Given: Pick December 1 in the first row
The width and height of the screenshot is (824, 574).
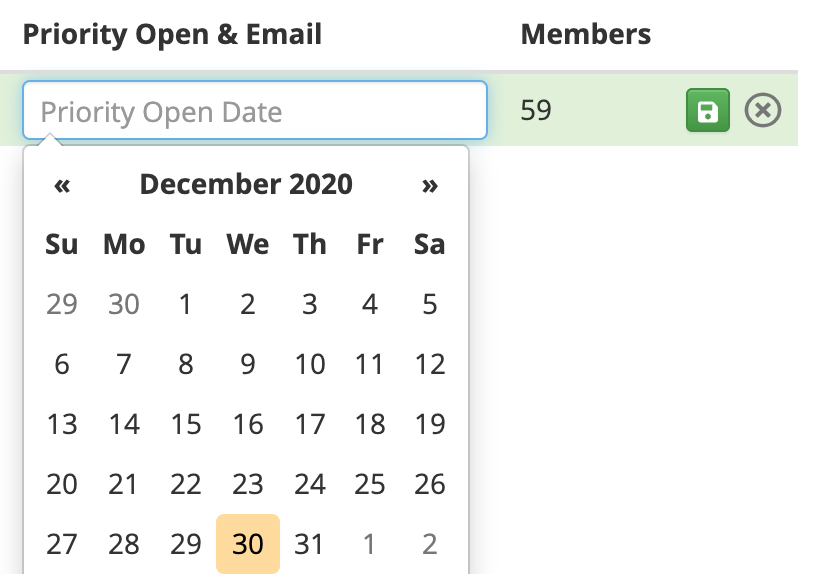Looking at the screenshot, I should [185, 304].
